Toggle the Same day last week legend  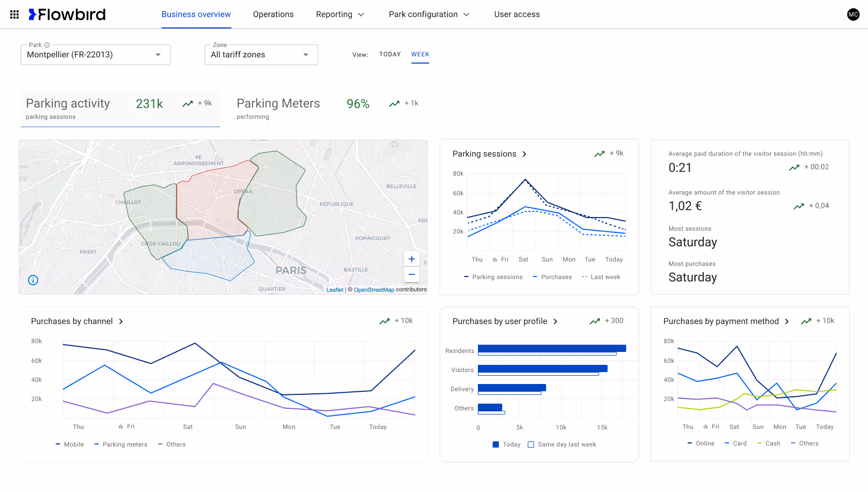[x=562, y=444]
